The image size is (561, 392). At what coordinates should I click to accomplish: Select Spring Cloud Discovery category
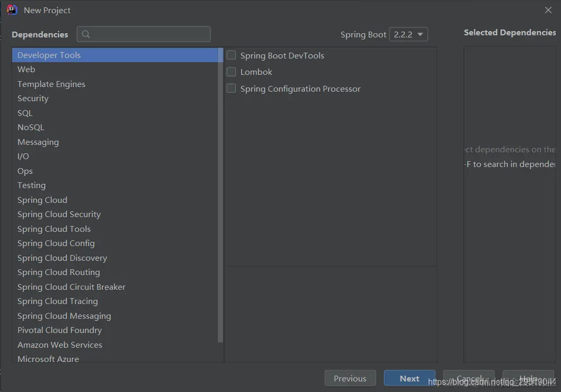[115, 258]
